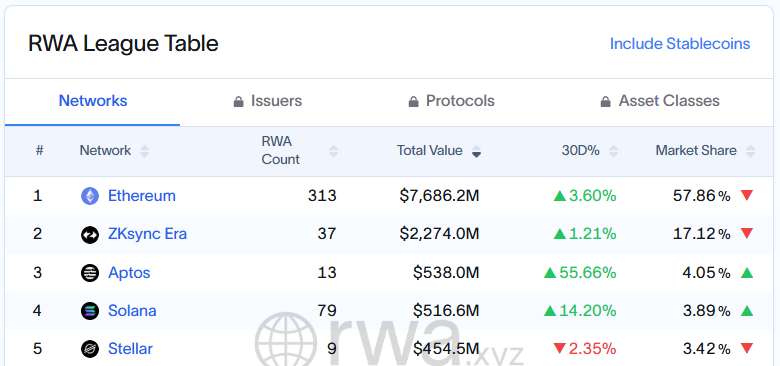Open the Ethereum network link
The height and width of the screenshot is (366, 780).
142,196
